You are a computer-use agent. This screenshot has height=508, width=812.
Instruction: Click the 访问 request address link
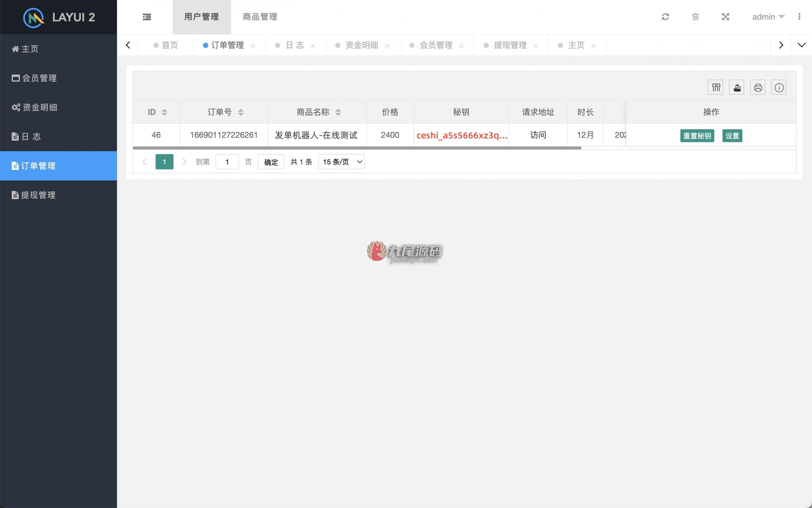coord(538,135)
